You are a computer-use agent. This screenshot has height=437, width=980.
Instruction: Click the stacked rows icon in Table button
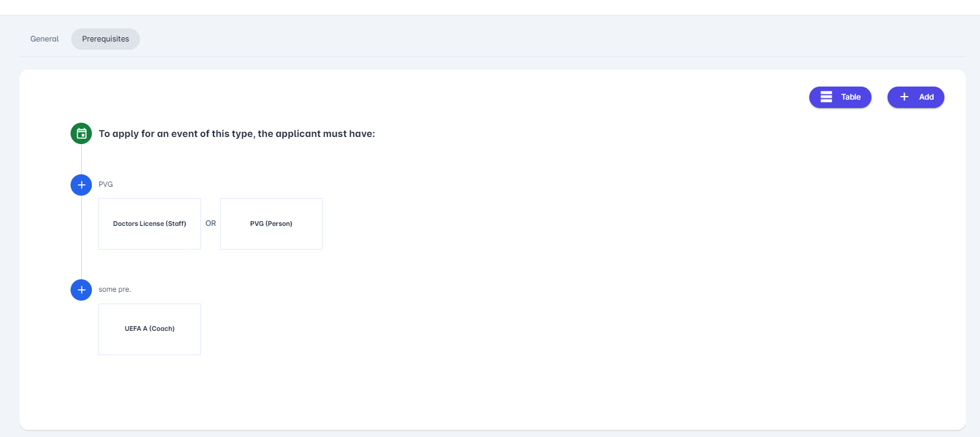(x=826, y=97)
